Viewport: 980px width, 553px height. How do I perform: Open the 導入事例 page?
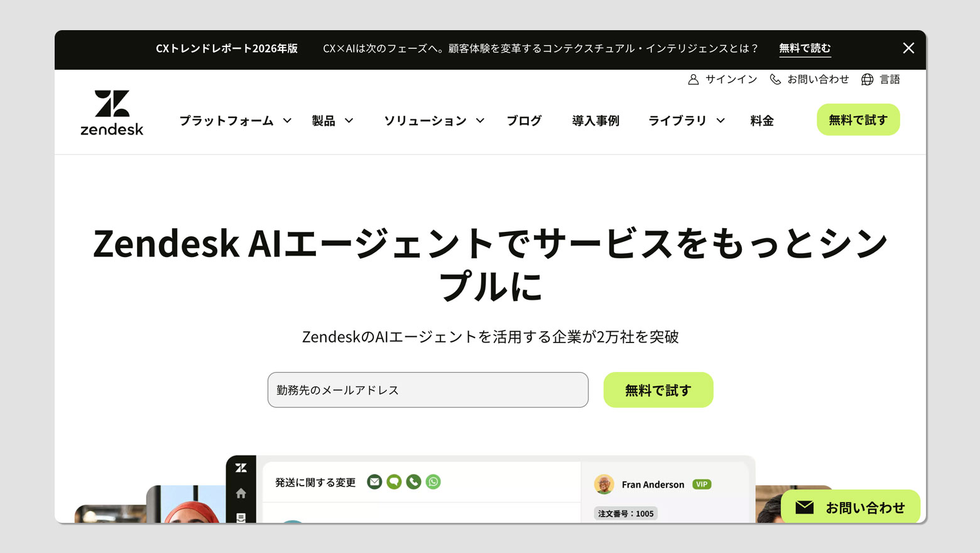point(596,121)
